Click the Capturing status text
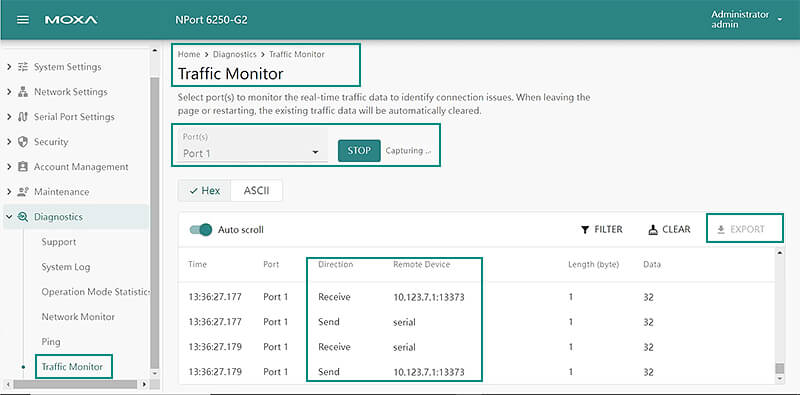 [408, 151]
